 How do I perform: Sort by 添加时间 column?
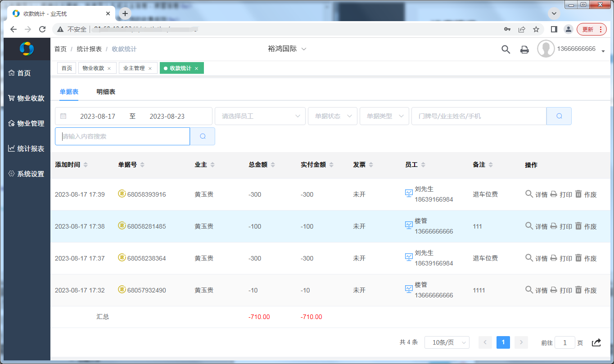(x=86, y=165)
